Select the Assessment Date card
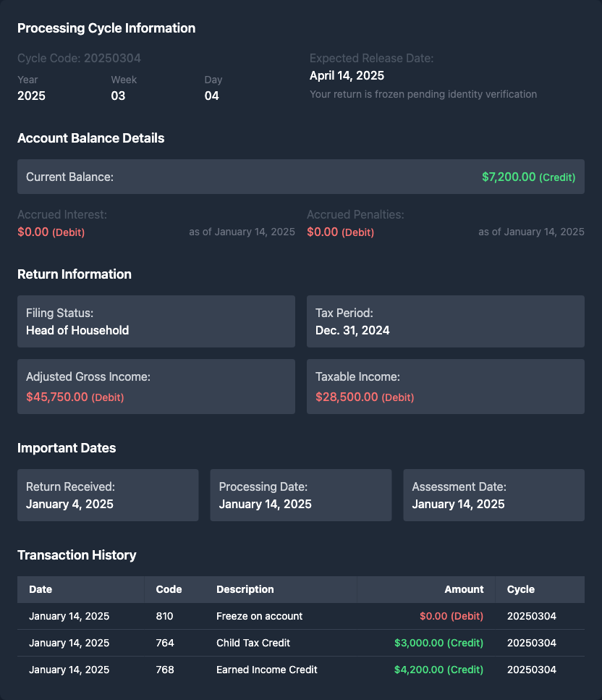Screen dimensions: 602x700 tap(493, 495)
